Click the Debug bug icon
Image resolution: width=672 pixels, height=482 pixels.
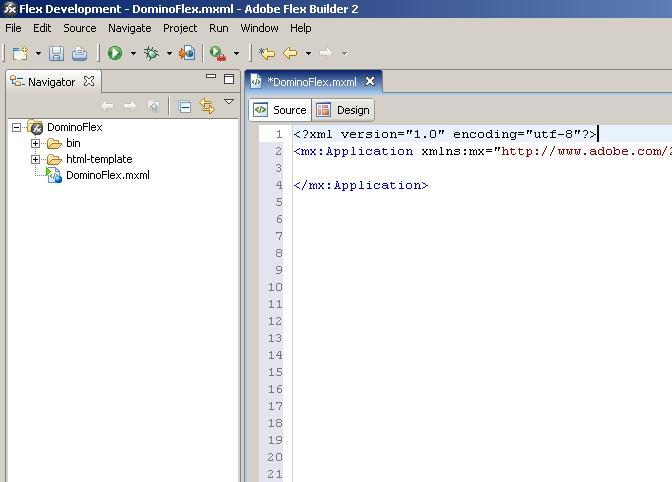tap(151, 53)
